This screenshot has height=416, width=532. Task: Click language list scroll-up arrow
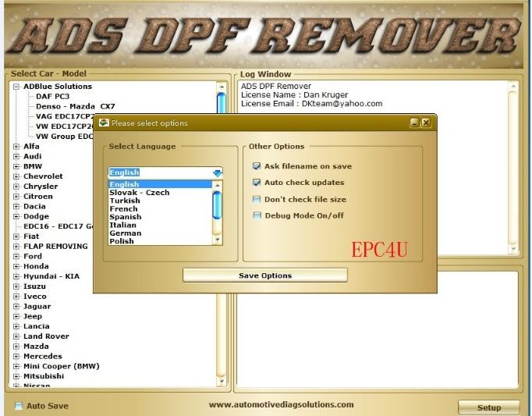click(x=217, y=185)
